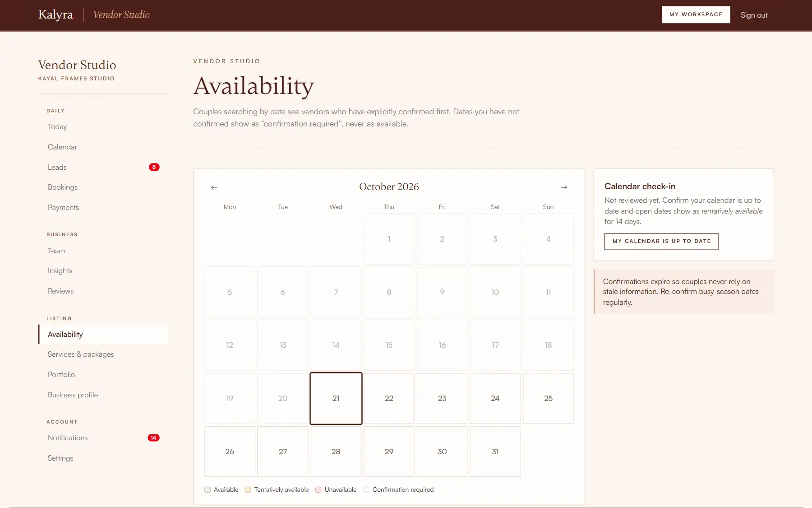Confirm My Calendar Is Up To Date
Viewport: 812px width, 508px height.
[x=661, y=241]
